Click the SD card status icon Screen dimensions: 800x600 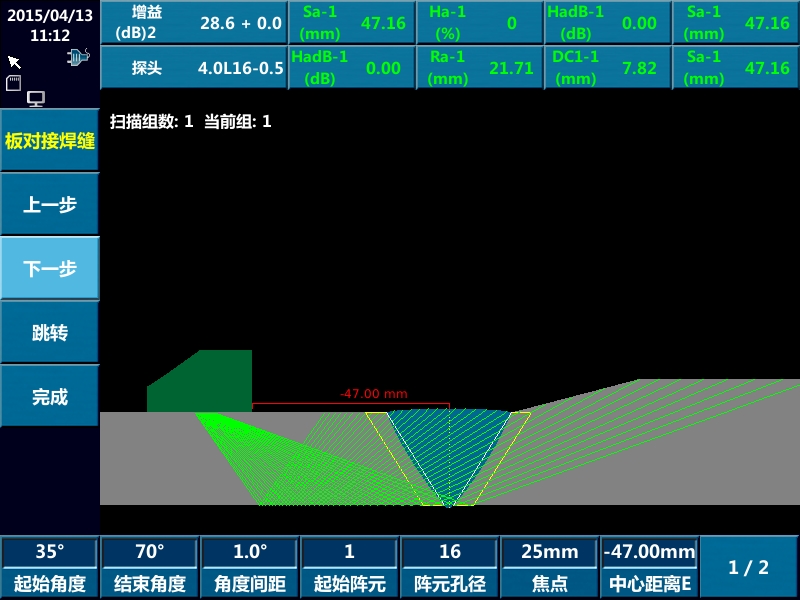click(x=14, y=83)
